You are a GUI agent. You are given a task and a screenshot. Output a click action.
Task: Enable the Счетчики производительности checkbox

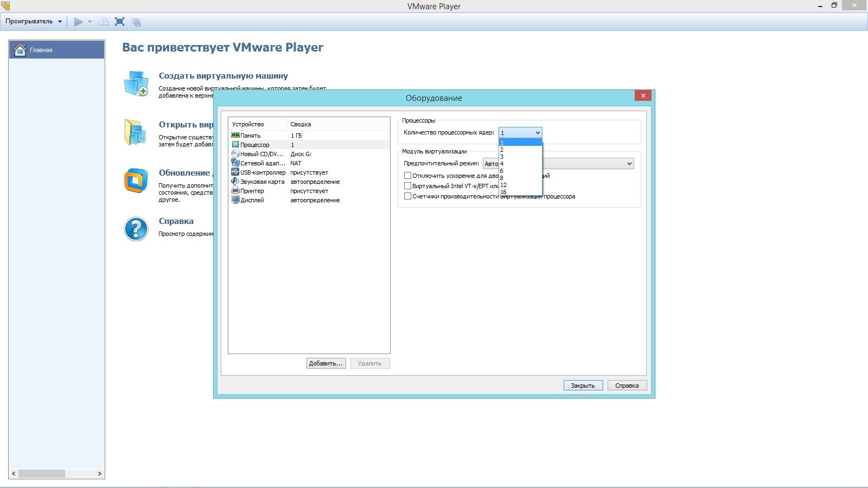pyautogui.click(x=407, y=196)
